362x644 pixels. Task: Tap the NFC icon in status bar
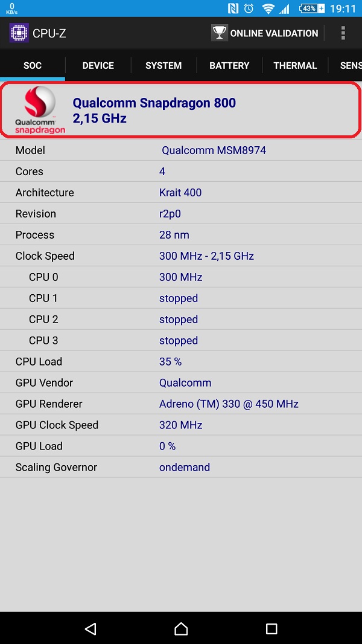click(x=233, y=8)
